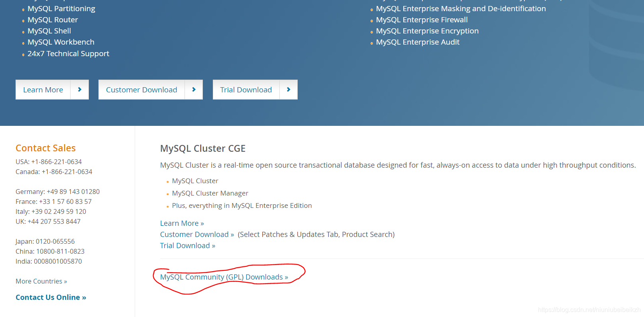The image size is (644, 317).
Task: Open the More Countries » link
Action: tap(41, 281)
